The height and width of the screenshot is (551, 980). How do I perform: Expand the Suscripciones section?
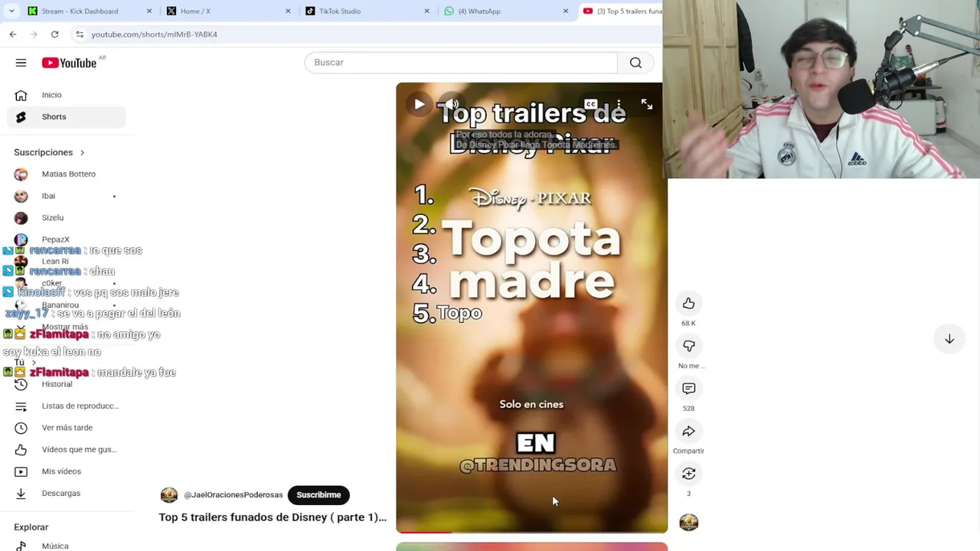click(x=49, y=152)
